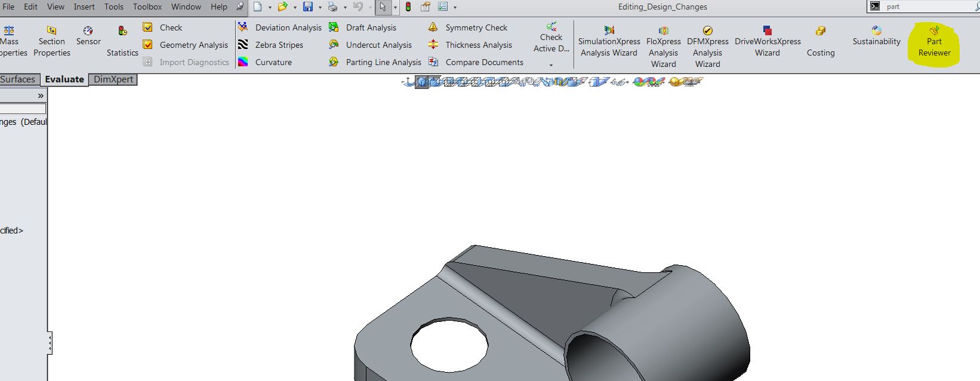This screenshot has height=381, width=980.
Task: Open Draft Analysis
Action: [x=362, y=27]
